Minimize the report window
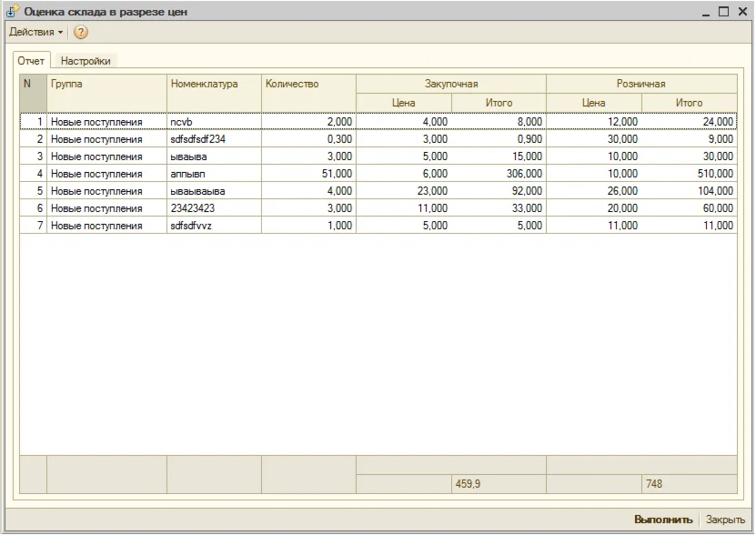Image resolution: width=756 pixels, height=535 pixels. 706,12
